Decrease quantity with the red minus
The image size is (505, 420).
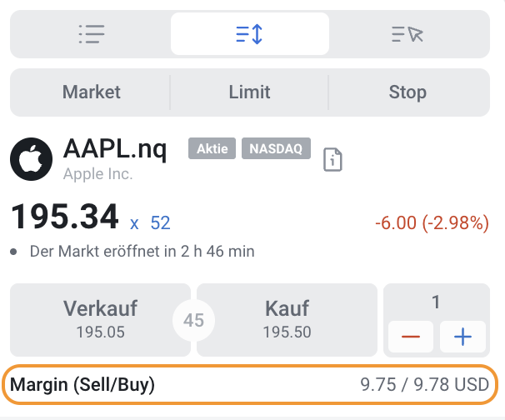pos(411,337)
